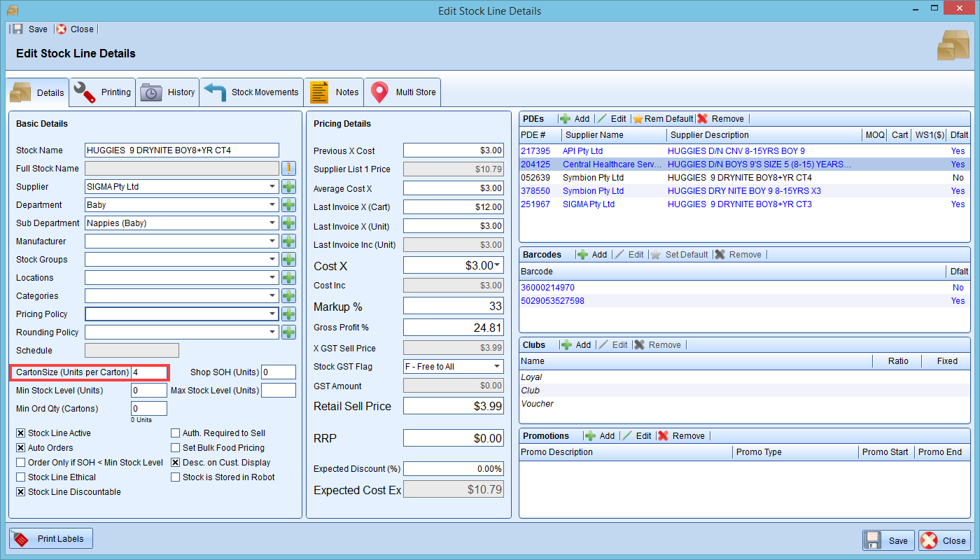Click the Markup % field
Image resolution: width=980 pixels, height=560 pixels.
coord(454,307)
